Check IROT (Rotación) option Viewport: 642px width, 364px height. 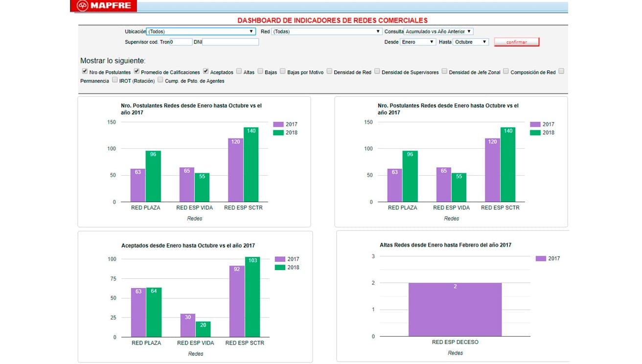[x=115, y=81]
